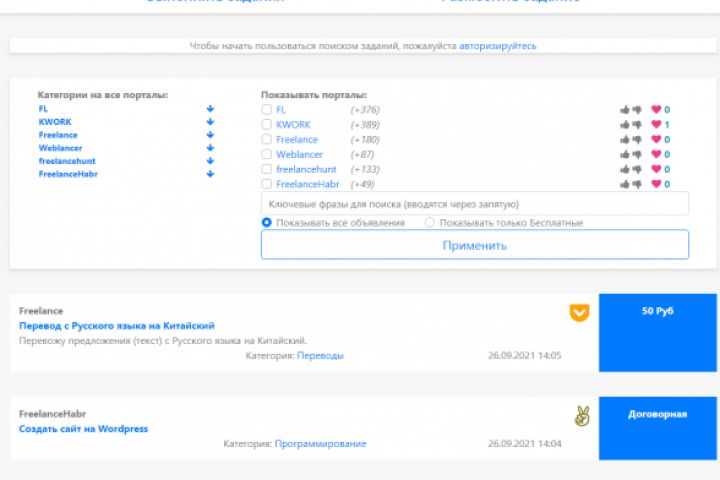This screenshot has width=720, height=480.
Task: Check the FL portal checkbox
Action: pos(266,109)
